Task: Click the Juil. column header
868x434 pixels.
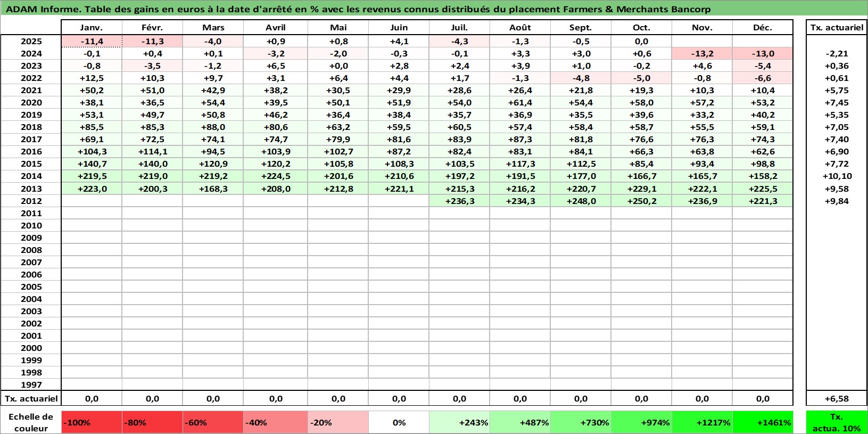Action: (x=459, y=27)
